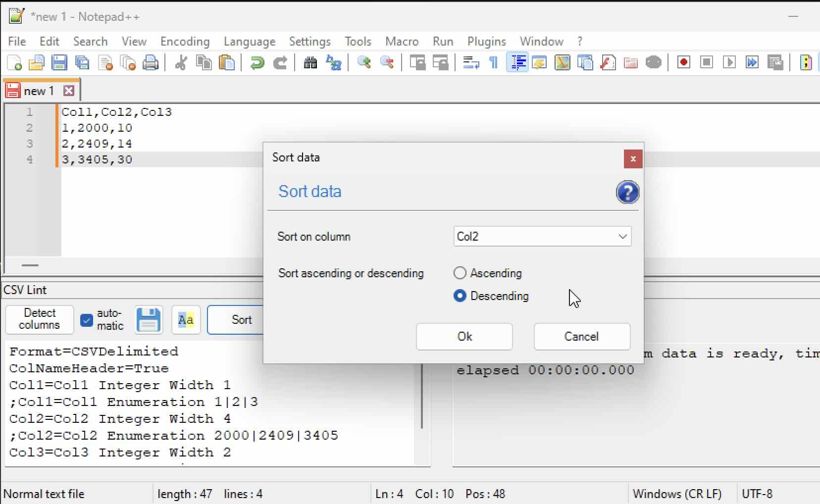Open the Language menu
The width and height of the screenshot is (820, 504).
coord(250,42)
